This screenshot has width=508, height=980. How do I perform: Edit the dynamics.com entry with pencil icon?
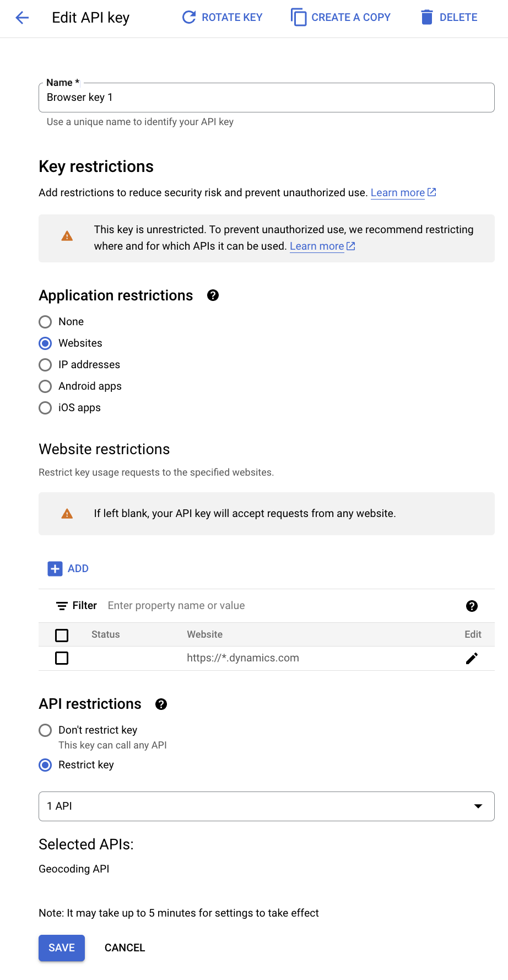click(x=472, y=658)
